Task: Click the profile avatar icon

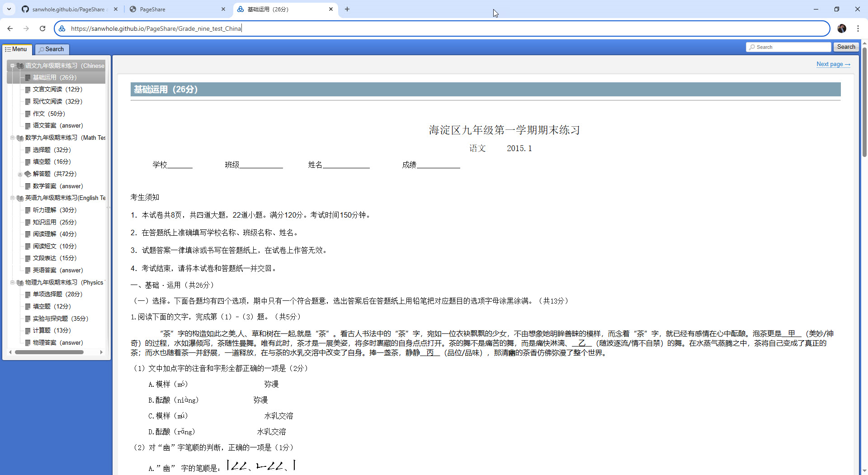Action: tap(841, 28)
